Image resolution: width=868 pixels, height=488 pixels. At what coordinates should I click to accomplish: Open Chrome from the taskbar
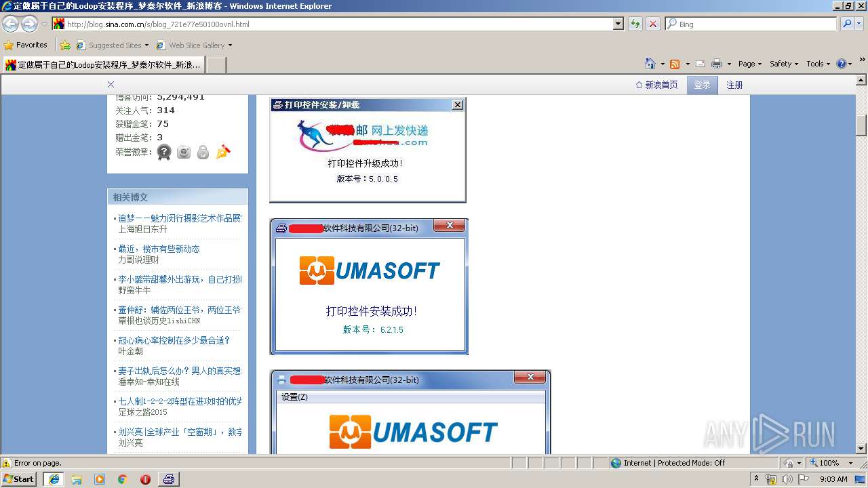click(123, 479)
